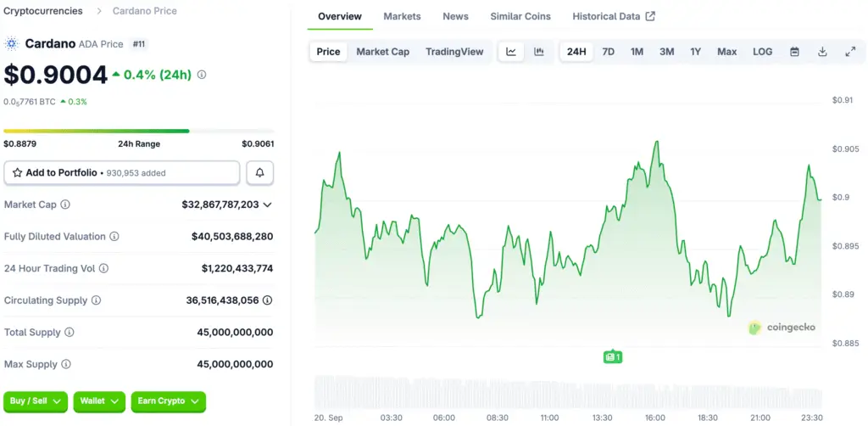This screenshot has height=426, width=868.
Task: Switch to candlestick chart icon
Action: point(538,52)
